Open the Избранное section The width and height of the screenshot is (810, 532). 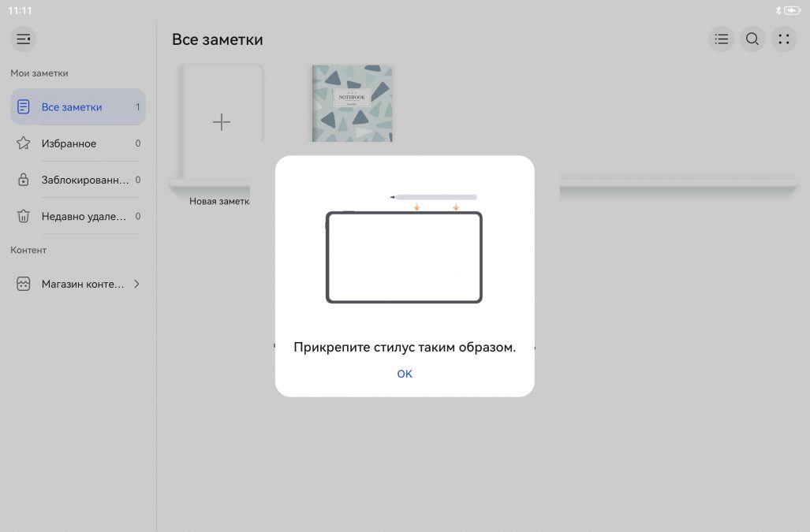(x=69, y=143)
